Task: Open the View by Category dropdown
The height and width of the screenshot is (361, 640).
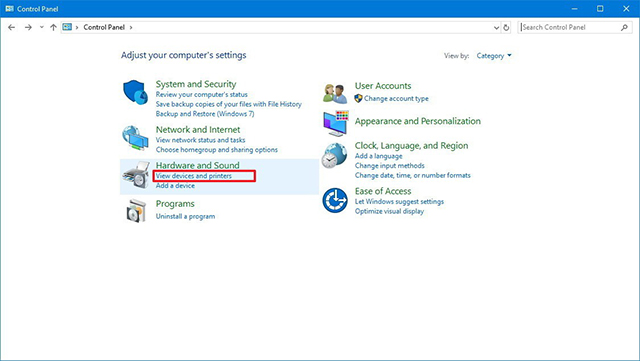Action: tap(494, 56)
